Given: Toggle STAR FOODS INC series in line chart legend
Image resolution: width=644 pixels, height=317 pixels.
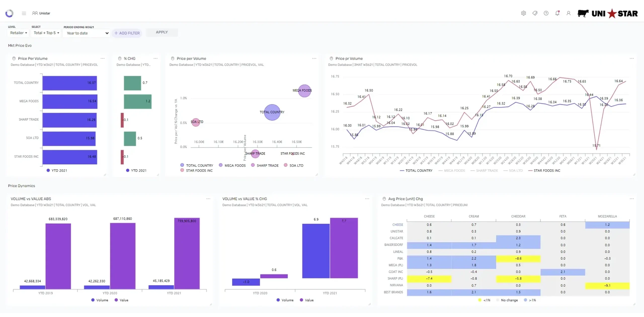Looking at the screenshot, I should coord(544,171).
